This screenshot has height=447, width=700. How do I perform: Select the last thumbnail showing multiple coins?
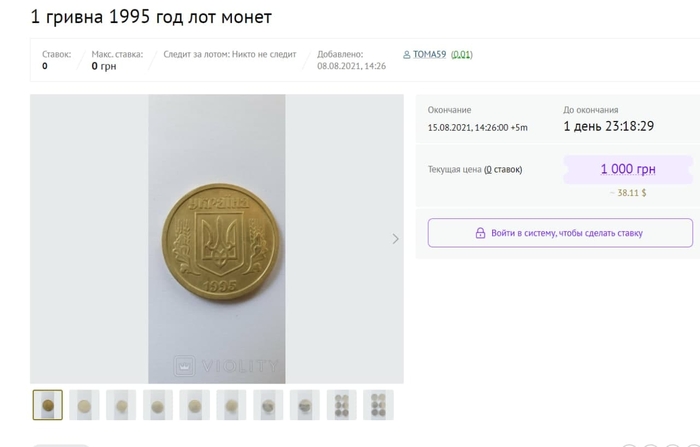pyautogui.click(x=378, y=405)
